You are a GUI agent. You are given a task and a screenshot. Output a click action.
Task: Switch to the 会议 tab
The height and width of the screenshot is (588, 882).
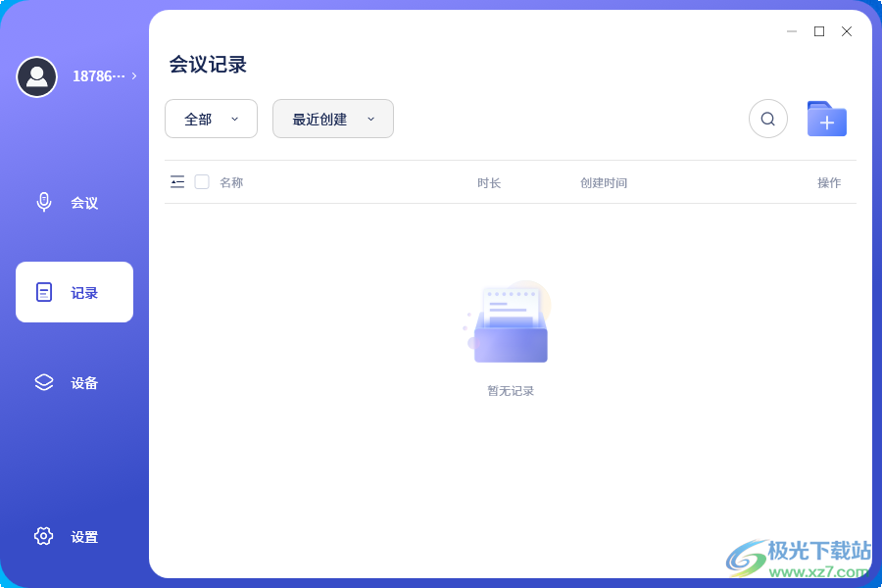[x=73, y=202]
